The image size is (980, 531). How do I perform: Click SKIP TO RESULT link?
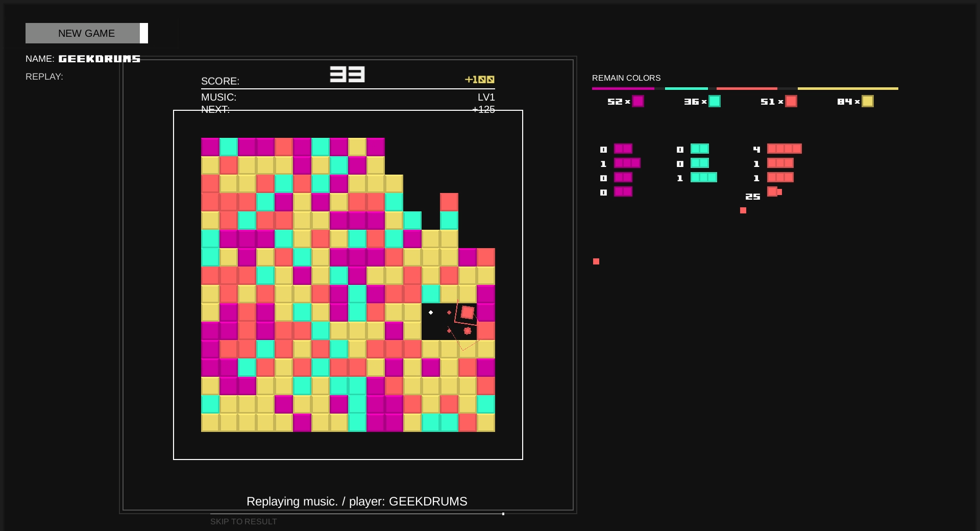243,521
